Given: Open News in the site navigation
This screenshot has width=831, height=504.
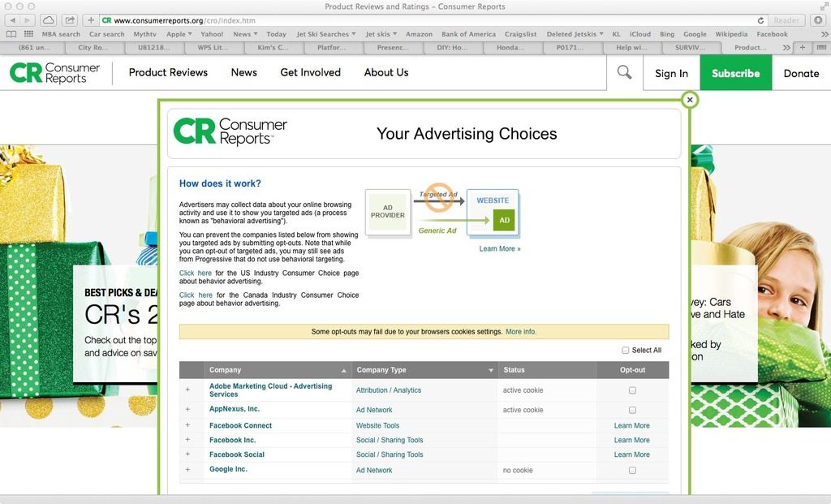Looking at the screenshot, I should pyautogui.click(x=243, y=72).
